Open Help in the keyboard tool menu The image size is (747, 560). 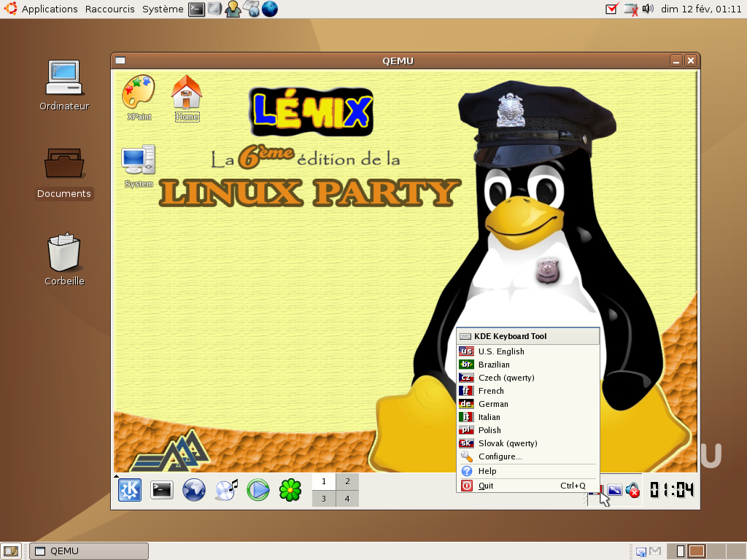527,471
